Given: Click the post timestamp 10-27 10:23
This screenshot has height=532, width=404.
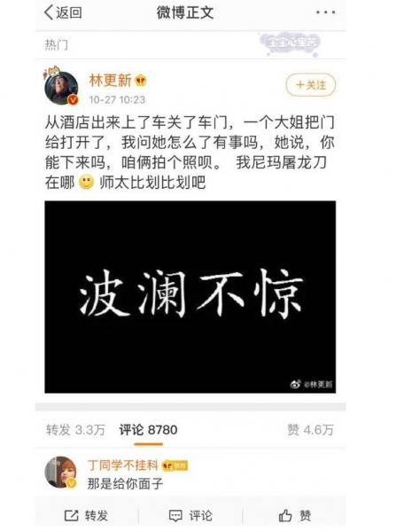Looking at the screenshot, I should (117, 99).
